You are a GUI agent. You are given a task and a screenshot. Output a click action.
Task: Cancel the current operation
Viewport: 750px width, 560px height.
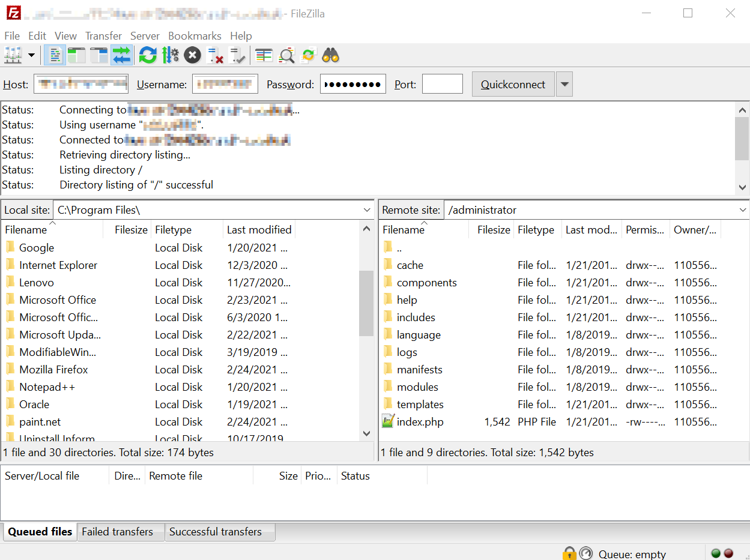click(x=192, y=56)
